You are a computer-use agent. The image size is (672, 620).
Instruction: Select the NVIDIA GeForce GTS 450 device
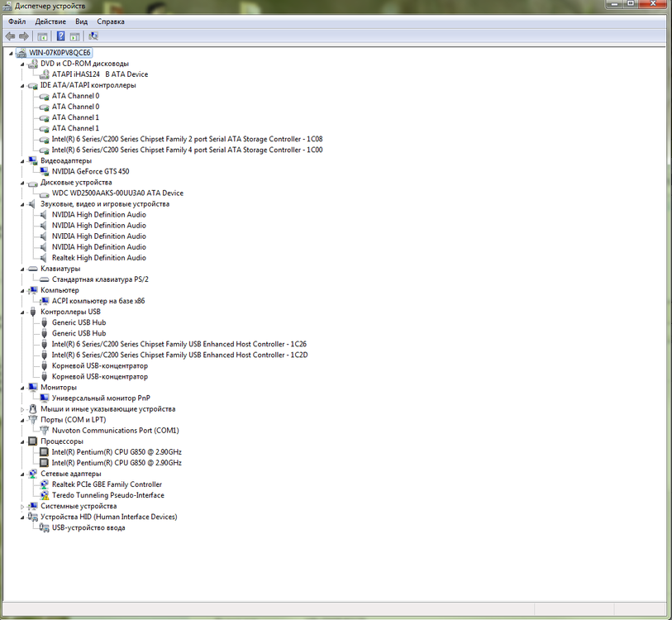point(90,171)
